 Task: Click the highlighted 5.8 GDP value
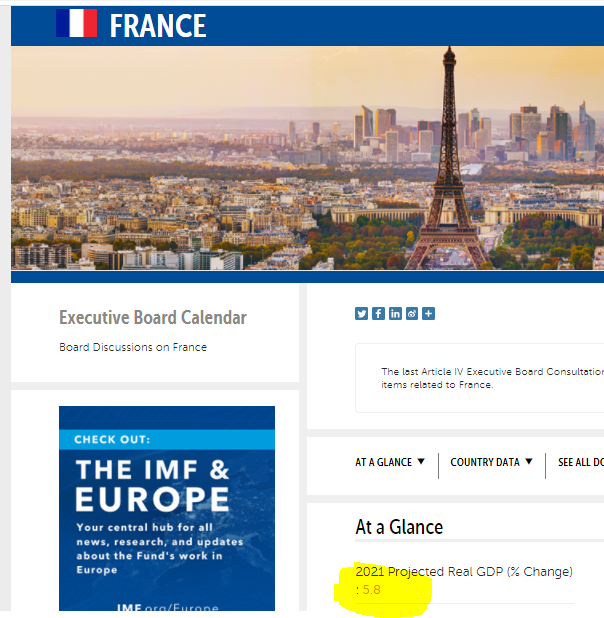coord(372,590)
